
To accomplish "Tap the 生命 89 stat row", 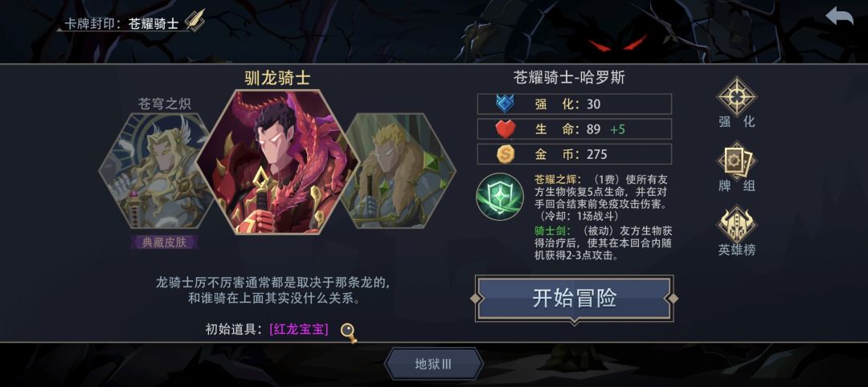I will [x=574, y=129].
